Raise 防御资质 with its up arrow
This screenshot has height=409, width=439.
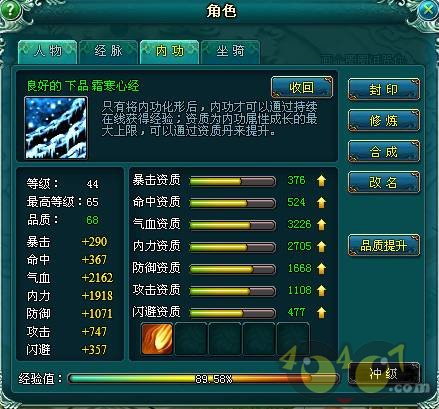click(x=321, y=269)
